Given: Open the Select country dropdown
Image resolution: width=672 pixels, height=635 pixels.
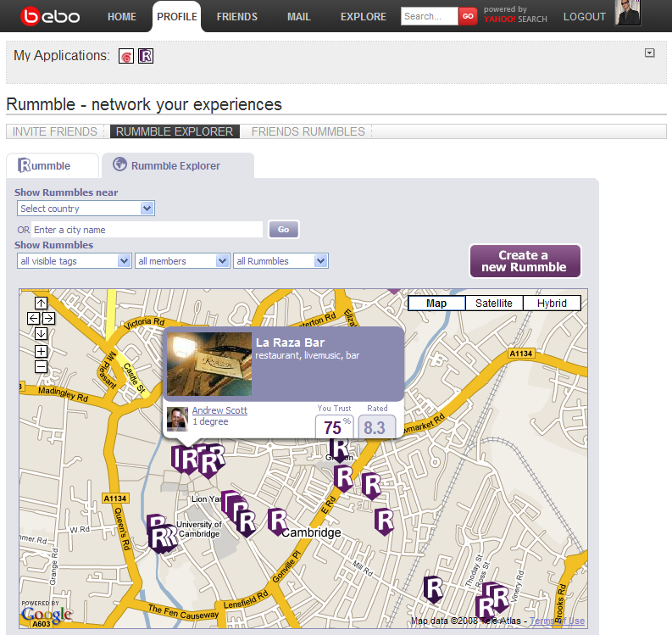Looking at the screenshot, I should coord(86,209).
